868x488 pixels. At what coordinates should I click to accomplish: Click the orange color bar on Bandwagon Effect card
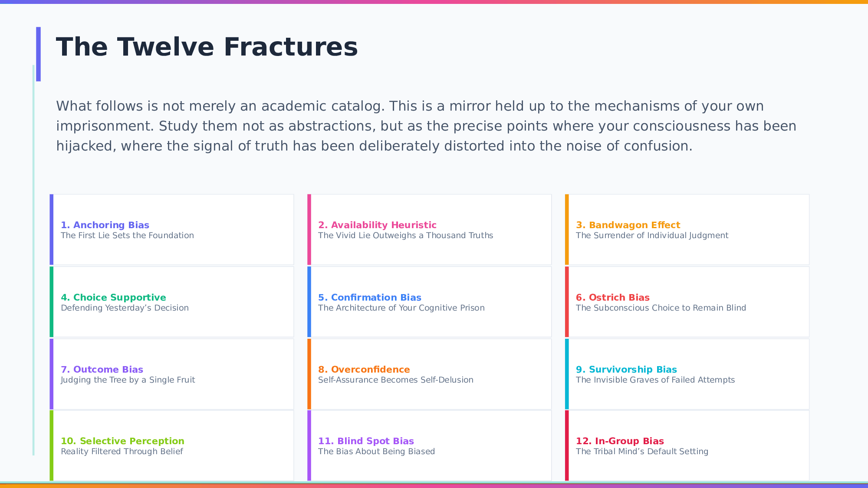(x=567, y=229)
